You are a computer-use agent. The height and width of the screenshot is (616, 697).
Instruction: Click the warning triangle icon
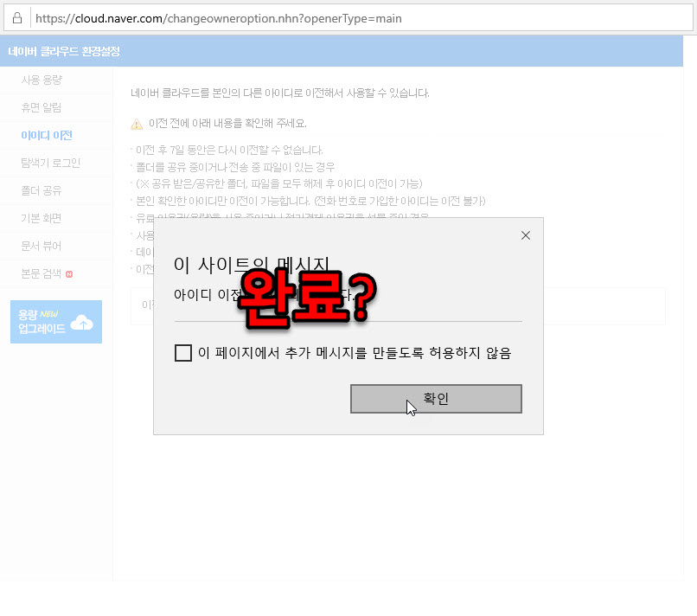point(137,124)
